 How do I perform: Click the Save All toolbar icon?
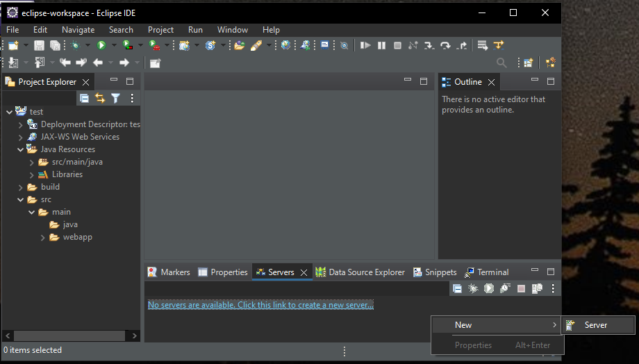click(x=55, y=45)
